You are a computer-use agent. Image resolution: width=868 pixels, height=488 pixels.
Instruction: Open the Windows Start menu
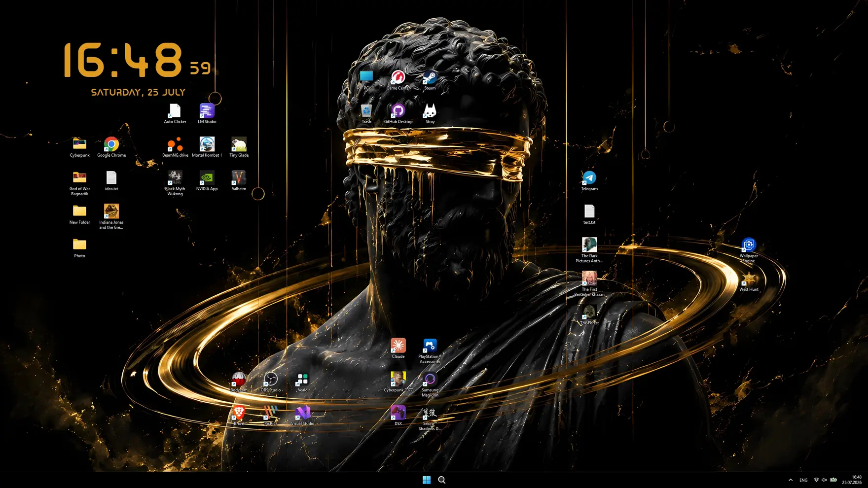pos(427,480)
